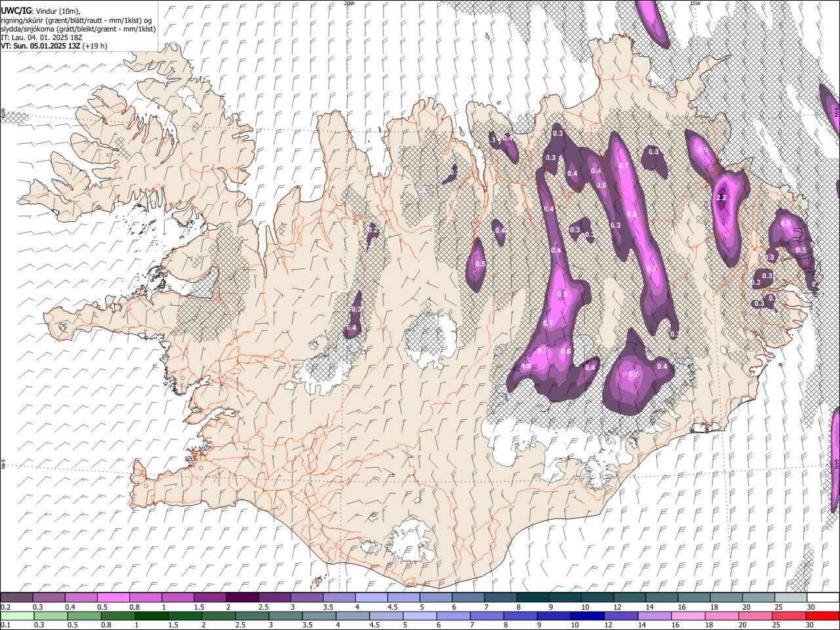Click legend label 0.4
The width and height of the screenshot is (840, 630).
[x=70, y=607]
